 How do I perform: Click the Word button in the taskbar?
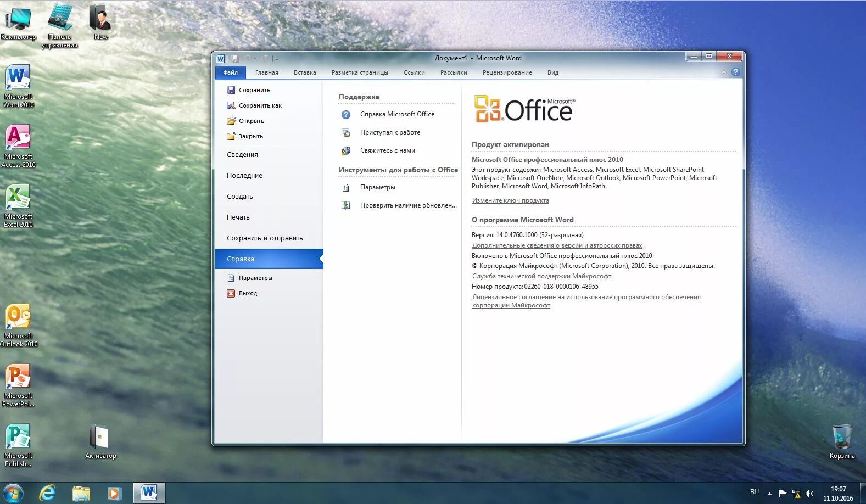(149, 493)
